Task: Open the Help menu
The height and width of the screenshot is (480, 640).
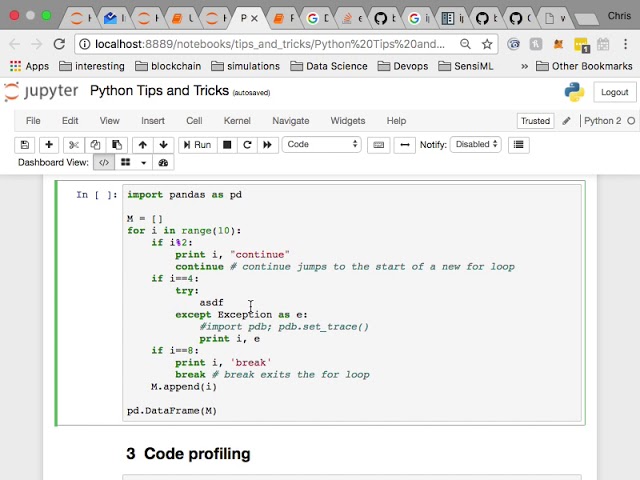Action: 396,121
